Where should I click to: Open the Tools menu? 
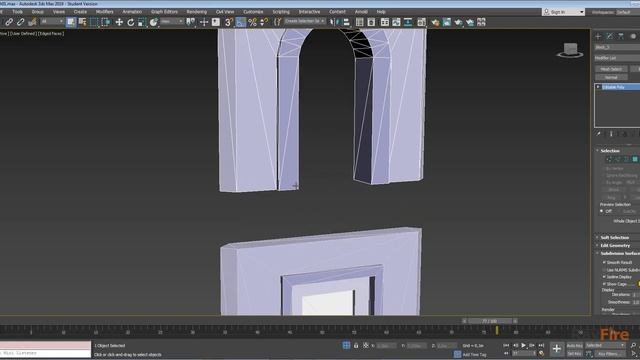(x=18, y=12)
